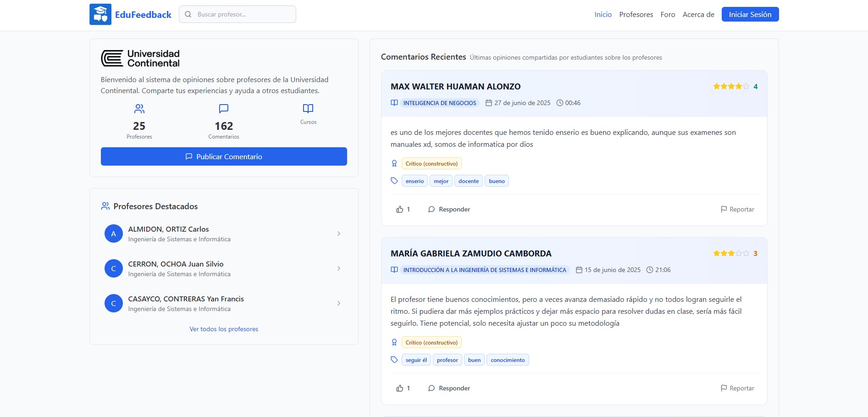Click avatar A of ALMIDON, ORTIZ Carlos
The width and height of the screenshot is (868, 417).
(x=114, y=234)
